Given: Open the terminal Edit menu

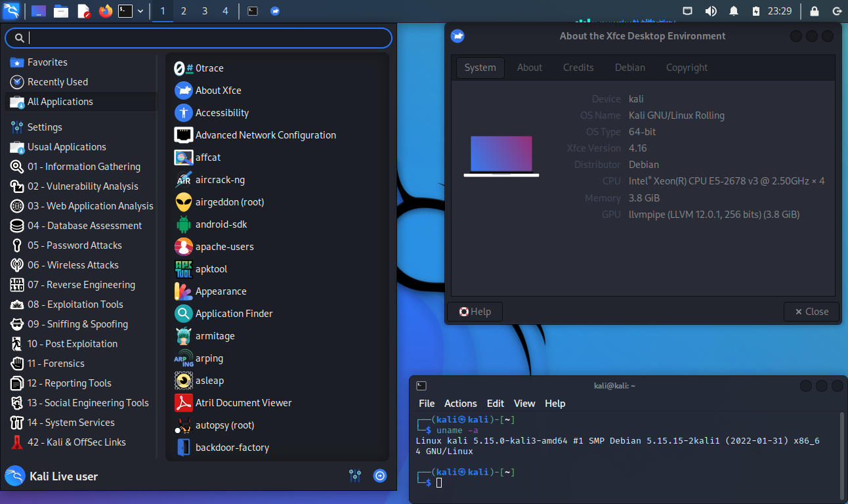Looking at the screenshot, I should [x=496, y=404].
